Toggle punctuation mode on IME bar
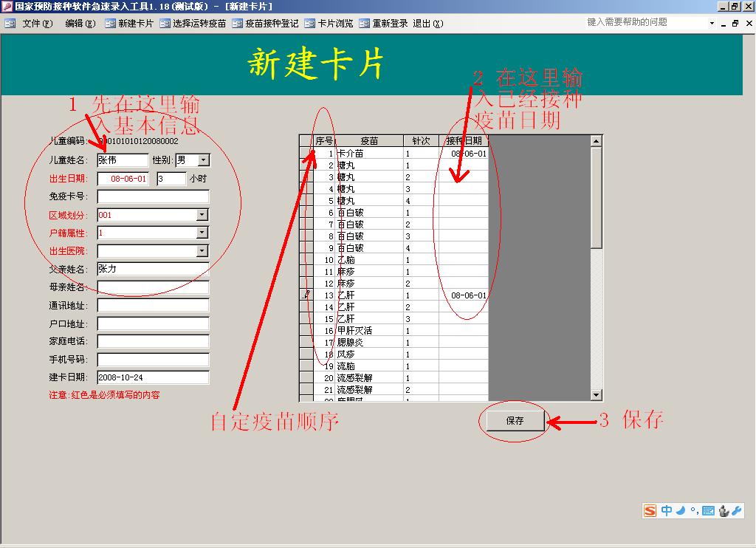The height and width of the screenshot is (548, 756). coord(694,511)
